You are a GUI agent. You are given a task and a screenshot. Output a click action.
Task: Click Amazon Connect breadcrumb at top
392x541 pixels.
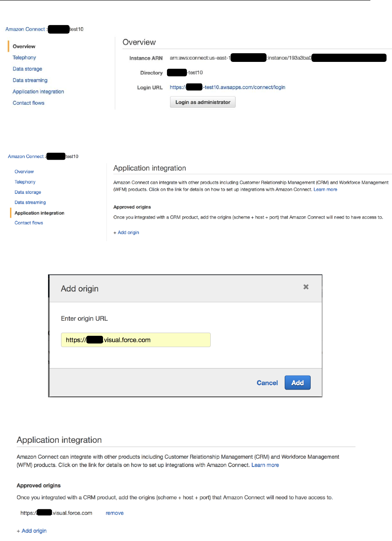tap(25, 29)
